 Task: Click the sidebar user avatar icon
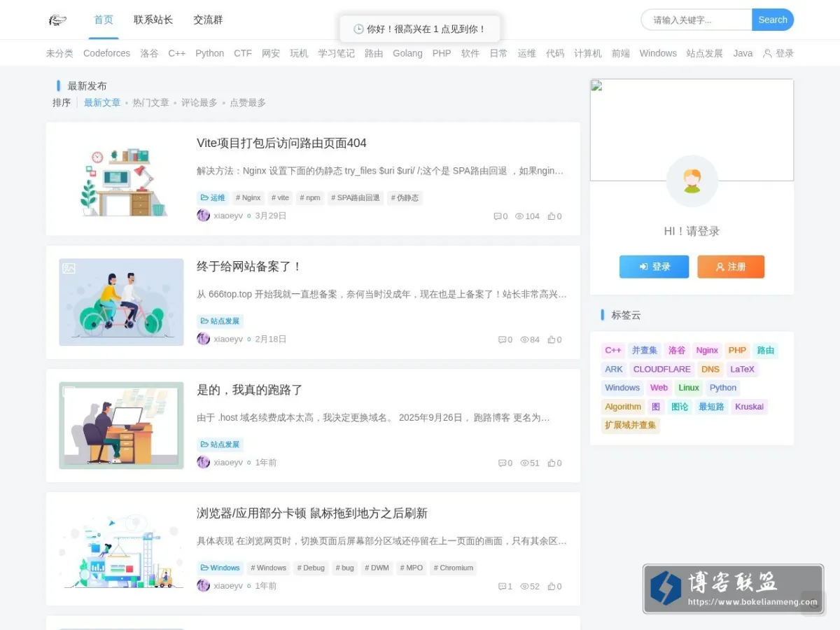[692, 181]
